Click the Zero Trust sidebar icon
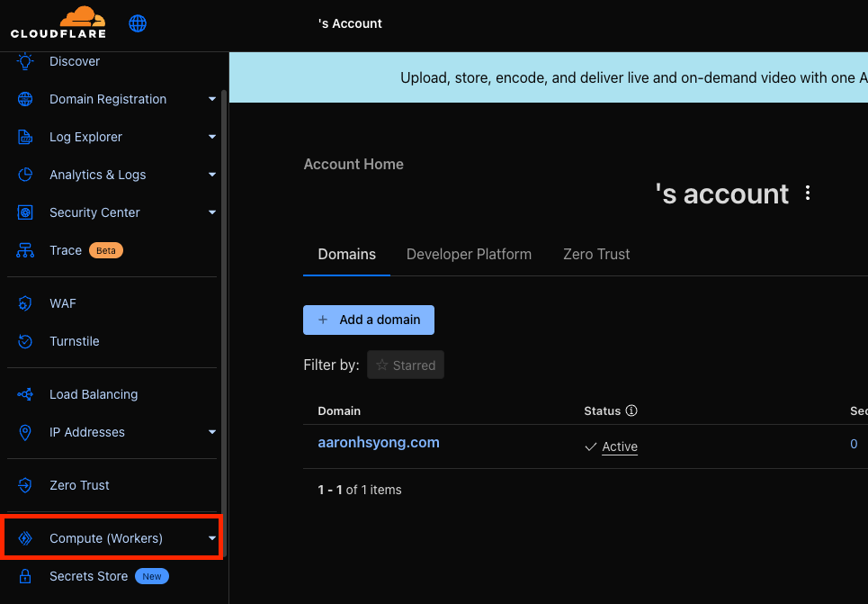Image resolution: width=868 pixels, height=604 pixels. (26, 485)
